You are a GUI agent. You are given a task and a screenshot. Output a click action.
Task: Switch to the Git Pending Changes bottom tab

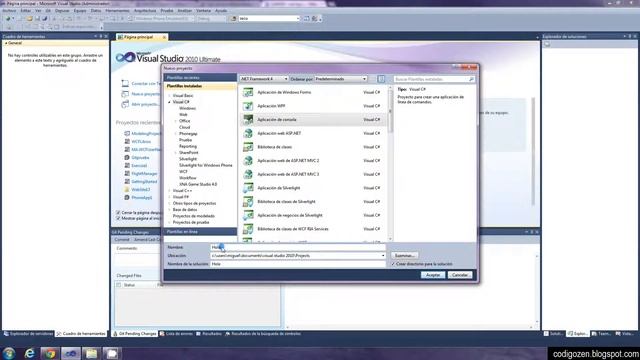click(135, 333)
